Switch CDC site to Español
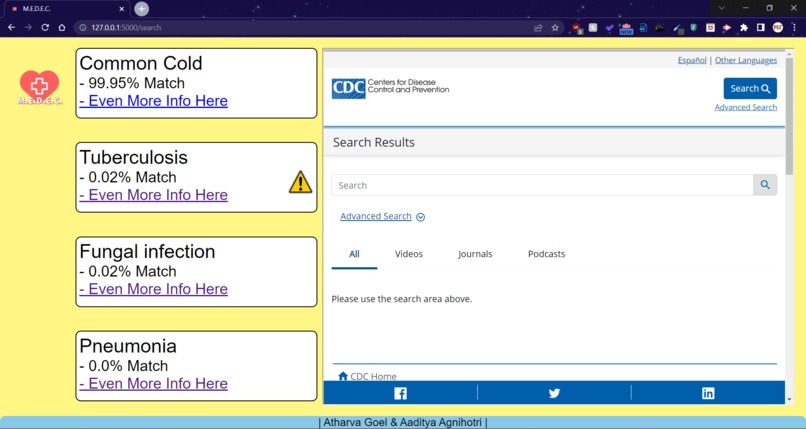The image size is (806, 429). click(x=692, y=60)
